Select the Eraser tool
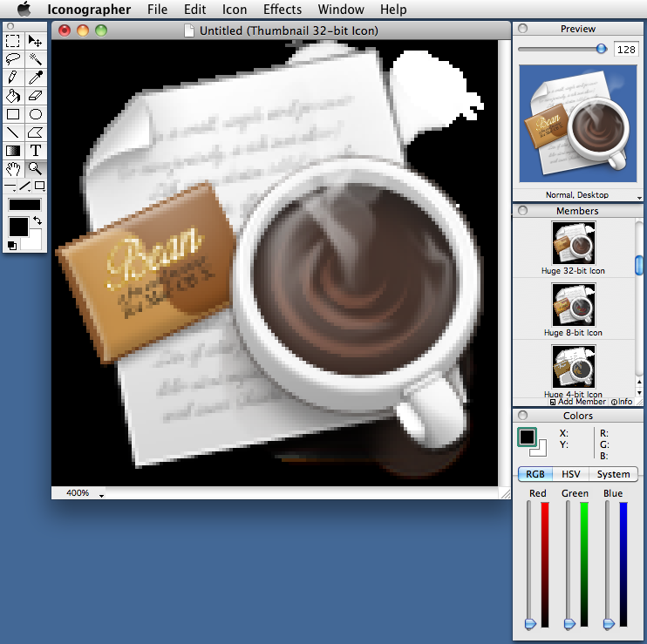 click(x=36, y=96)
